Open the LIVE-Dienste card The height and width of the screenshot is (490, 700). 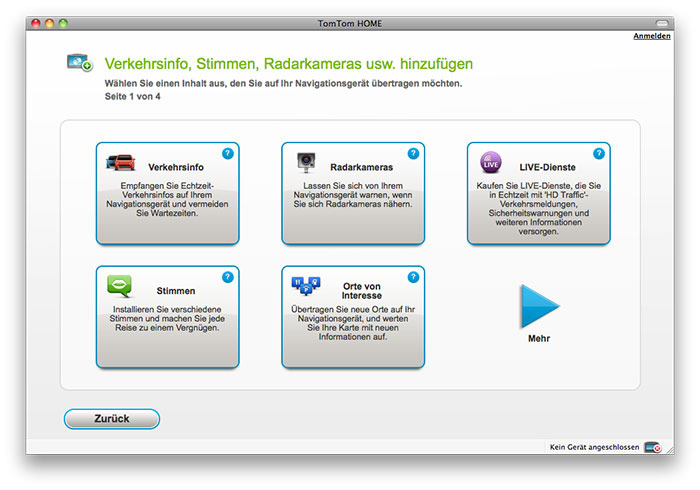(x=538, y=193)
